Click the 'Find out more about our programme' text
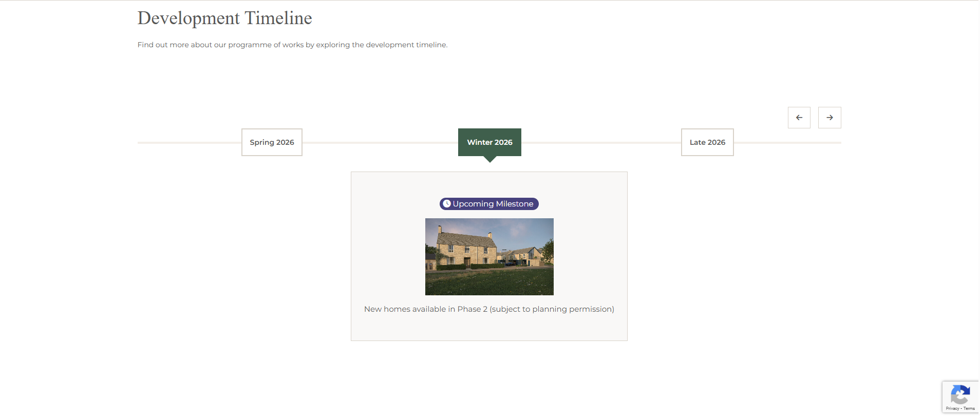Screen dimensions: 980x416 [292, 45]
